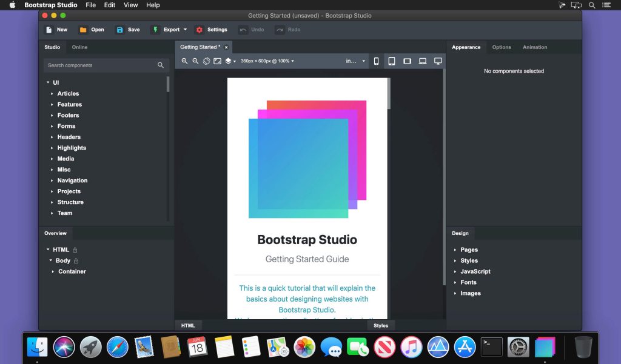Image resolution: width=621 pixels, height=364 pixels.
Task: Click the Save button
Action: 127,29
